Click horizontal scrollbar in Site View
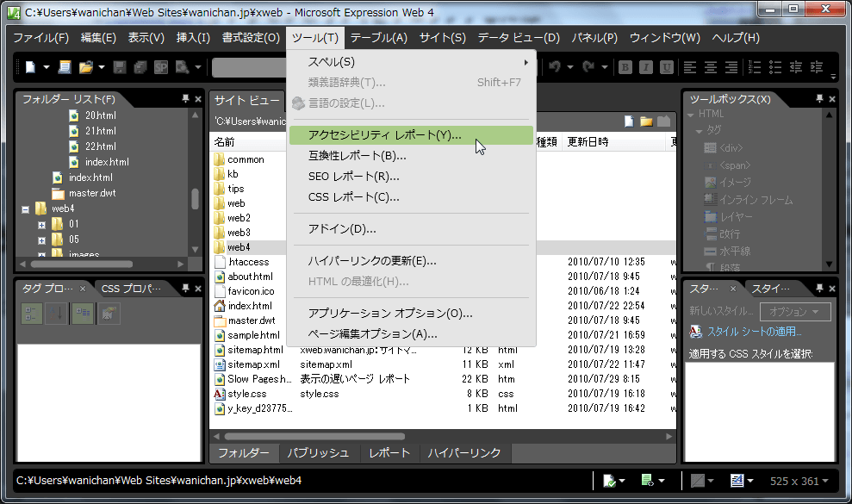852x504 pixels. click(x=314, y=437)
